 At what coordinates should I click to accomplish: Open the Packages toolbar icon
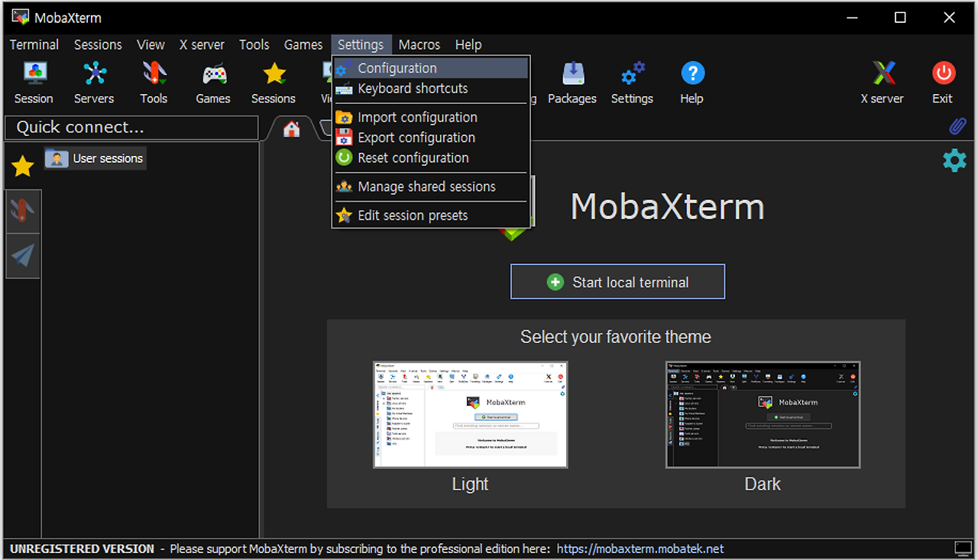(572, 83)
